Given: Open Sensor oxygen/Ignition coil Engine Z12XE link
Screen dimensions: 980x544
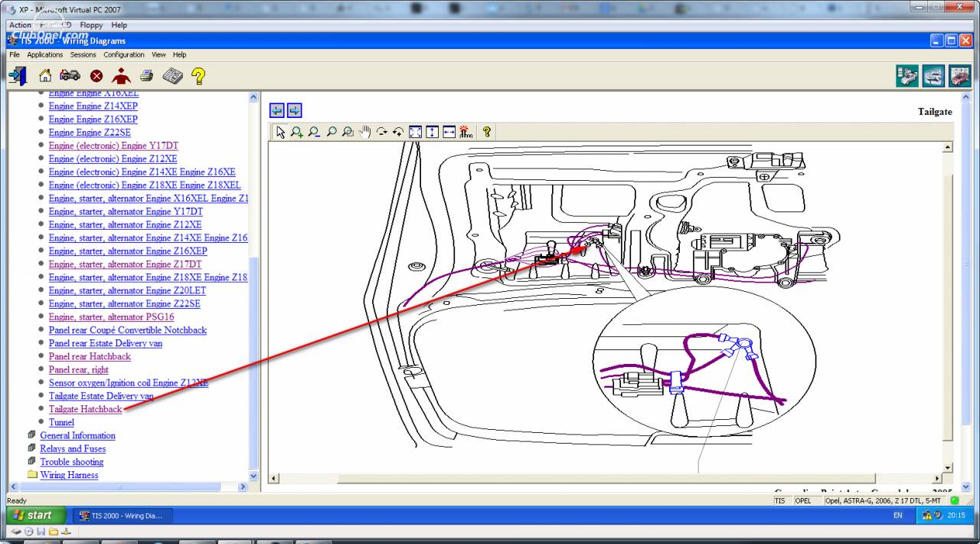Looking at the screenshot, I should click(129, 382).
